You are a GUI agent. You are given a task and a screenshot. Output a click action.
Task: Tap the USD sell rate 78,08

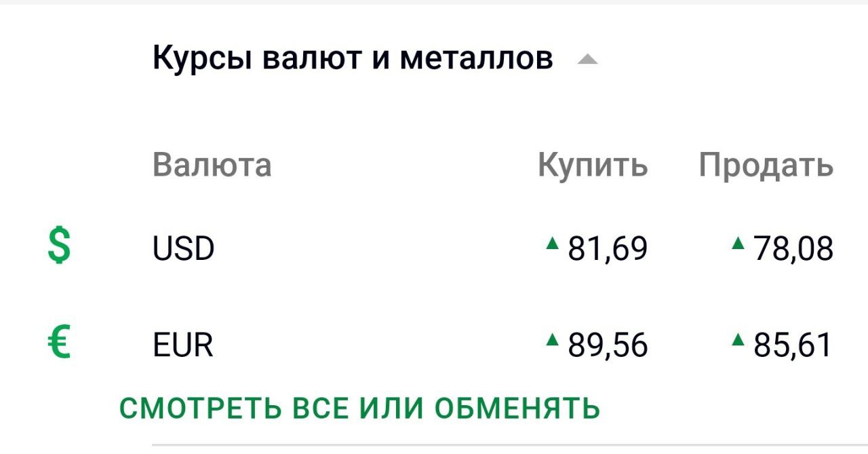pos(793,248)
